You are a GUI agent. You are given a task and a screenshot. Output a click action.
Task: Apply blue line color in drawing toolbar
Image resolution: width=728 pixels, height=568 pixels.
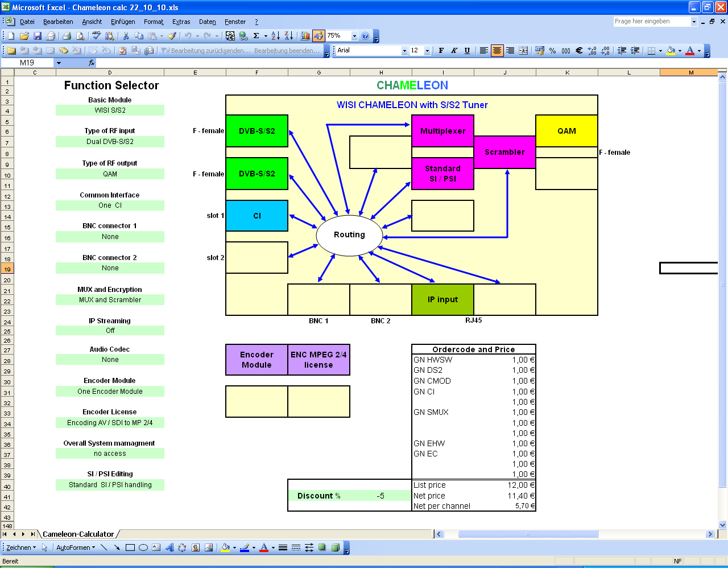(245, 548)
